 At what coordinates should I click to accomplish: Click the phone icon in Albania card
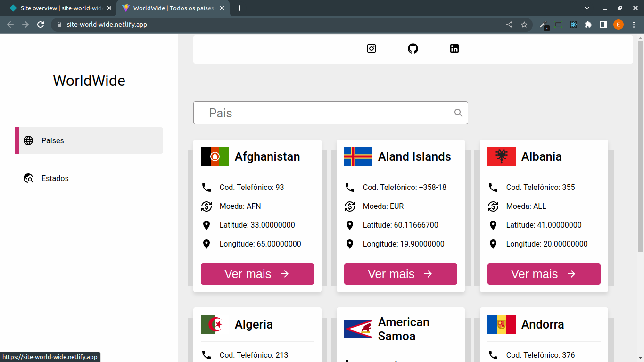pyautogui.click(x=493, y=187)
